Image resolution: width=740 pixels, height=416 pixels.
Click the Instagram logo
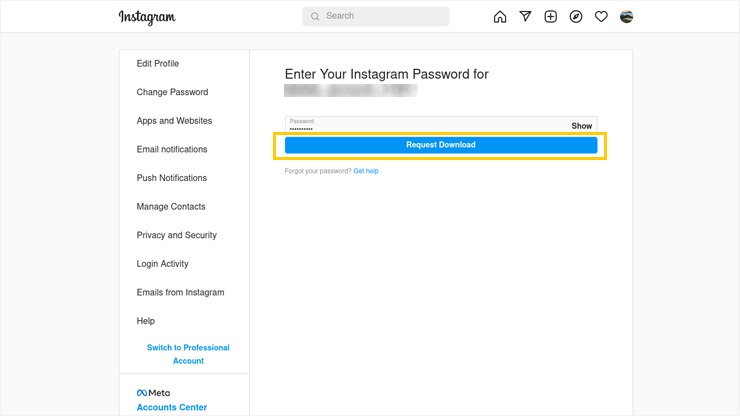click(147, 17)
